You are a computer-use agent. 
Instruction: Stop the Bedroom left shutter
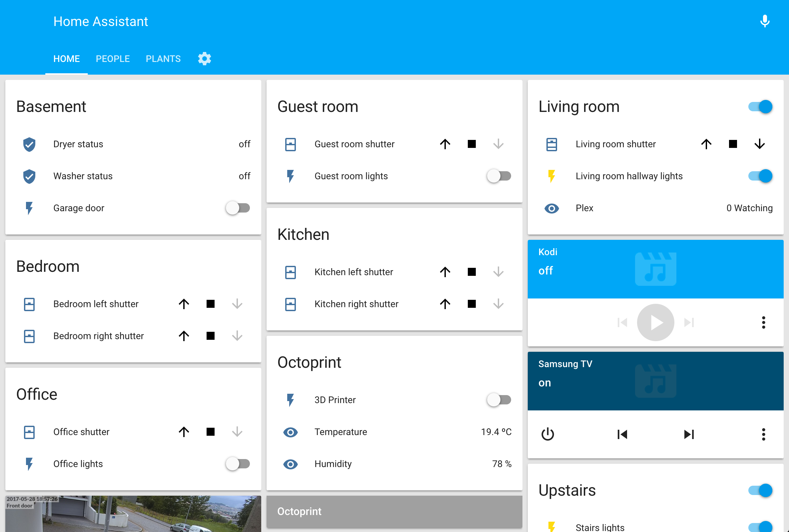pyautogui.click(x=210, y=304)
